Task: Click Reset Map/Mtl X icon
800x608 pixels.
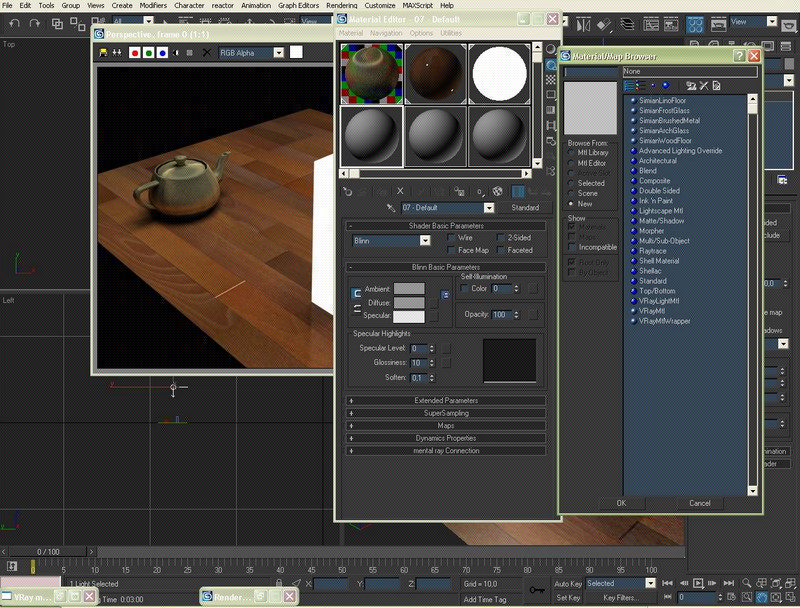Action: [x=401, y=191]
